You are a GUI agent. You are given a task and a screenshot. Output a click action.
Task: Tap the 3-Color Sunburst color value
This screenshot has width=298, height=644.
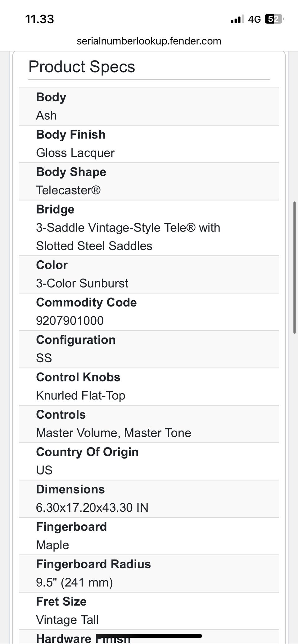pos(82,283)
